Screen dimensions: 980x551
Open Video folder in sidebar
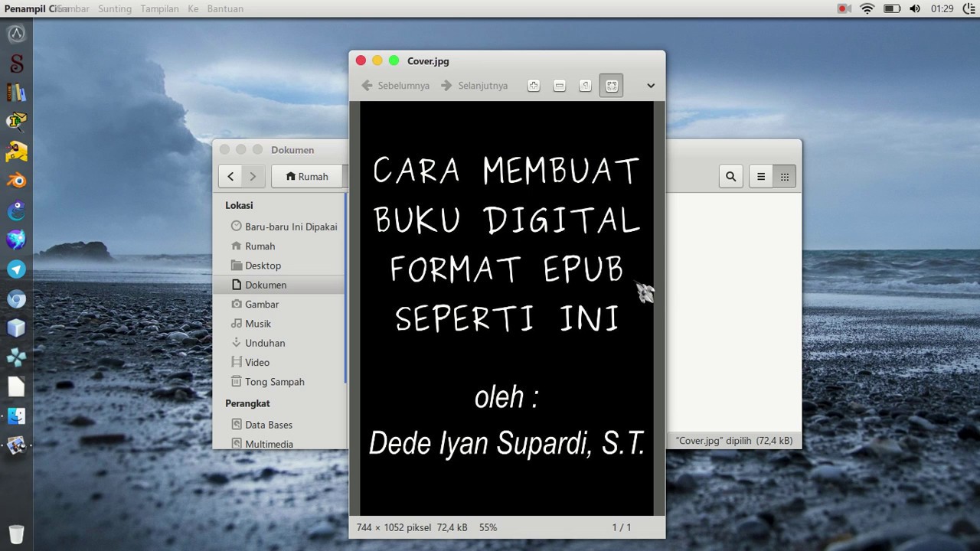tap(280, 362)
